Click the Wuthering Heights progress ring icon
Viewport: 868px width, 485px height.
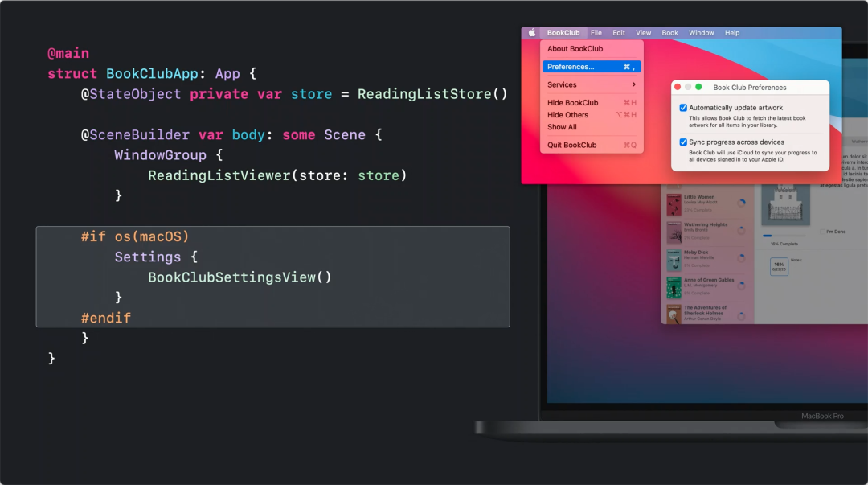pyautogui.click(x=741, y=230)
